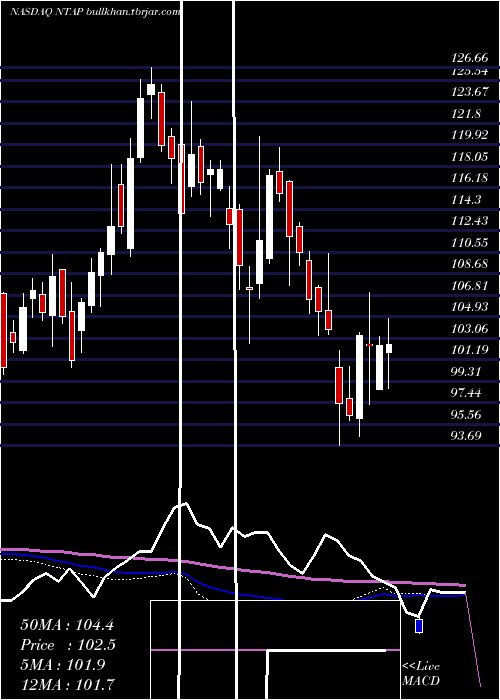Click the 118.05 price axis label

click(470, 157)
